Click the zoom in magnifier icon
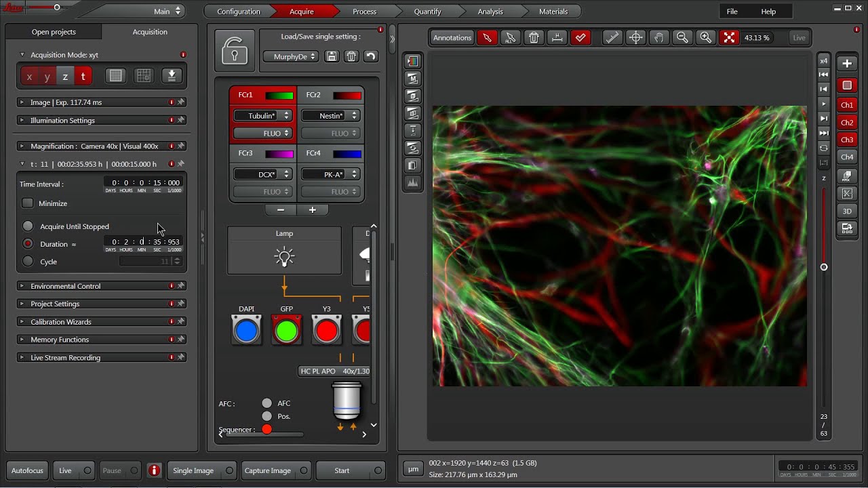 click(705, 38)
